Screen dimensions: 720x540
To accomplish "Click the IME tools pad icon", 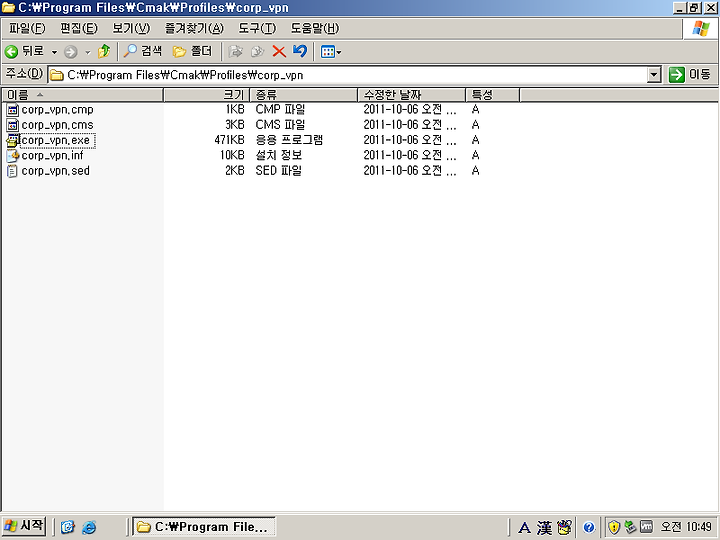I will pos(564,527).
